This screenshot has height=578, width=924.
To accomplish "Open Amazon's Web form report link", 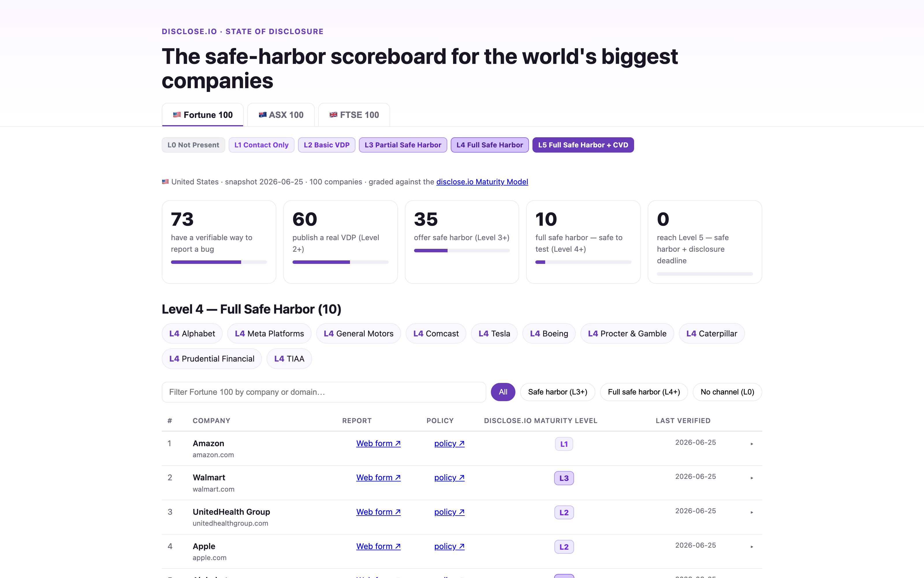I will click(x=378, y=443).
